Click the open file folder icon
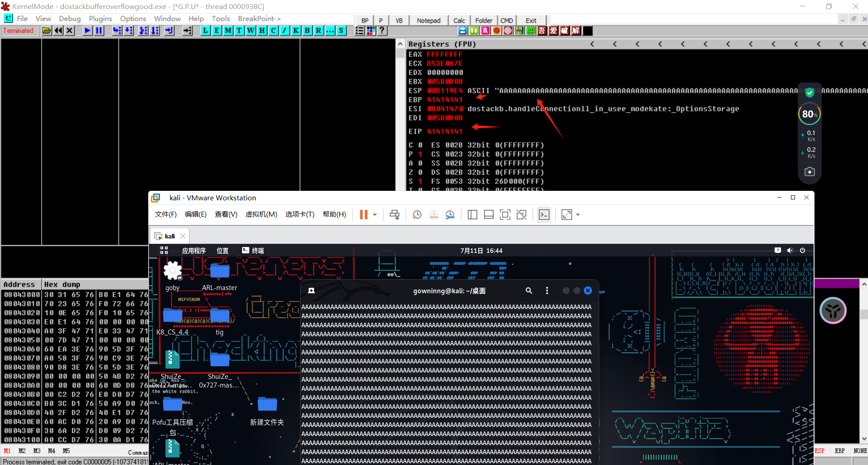Image resolution: width=868 pixels, height=465 pixels. coord(47,31)
